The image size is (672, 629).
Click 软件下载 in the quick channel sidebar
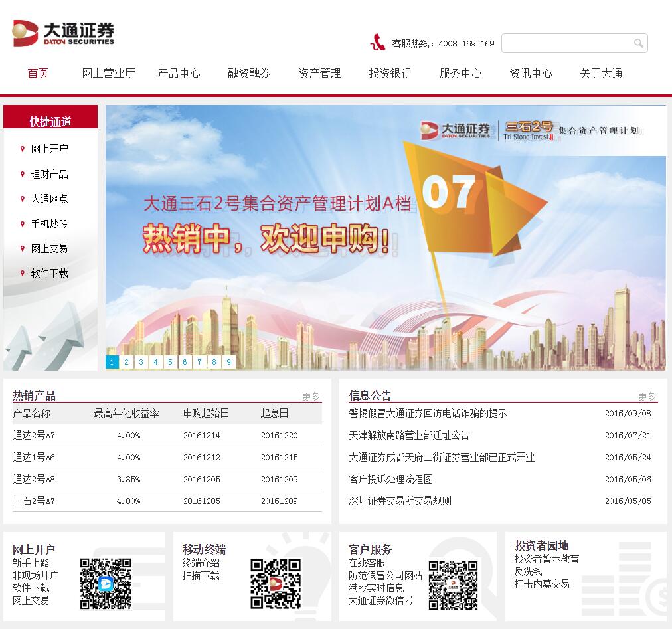click(49, 273)
